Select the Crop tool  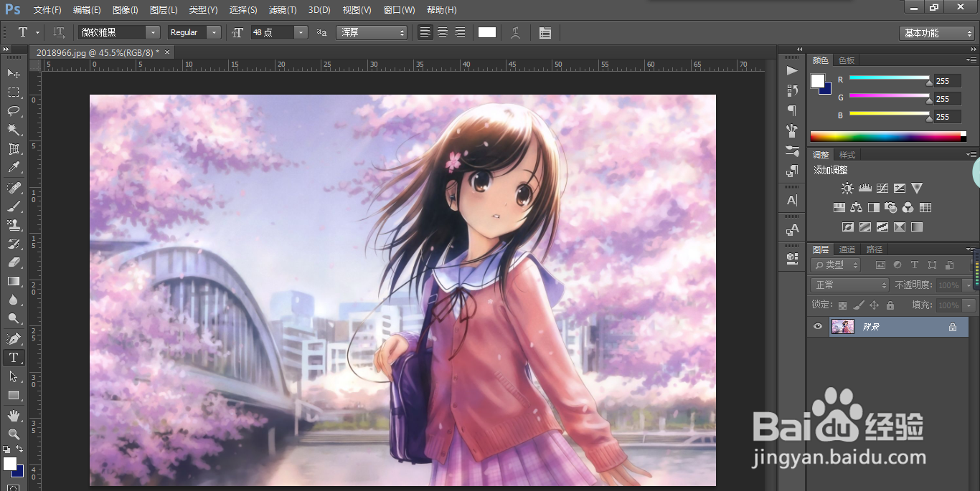[14, 148]
